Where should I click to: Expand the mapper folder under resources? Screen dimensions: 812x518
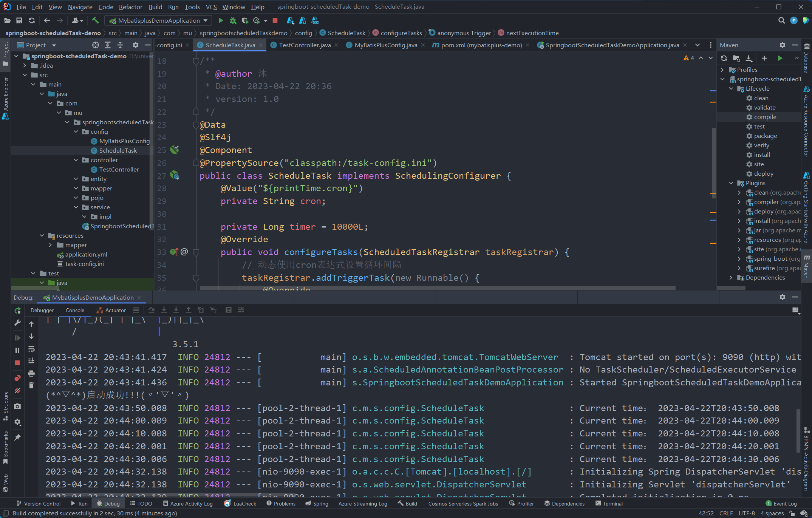[x=50, y=245]
